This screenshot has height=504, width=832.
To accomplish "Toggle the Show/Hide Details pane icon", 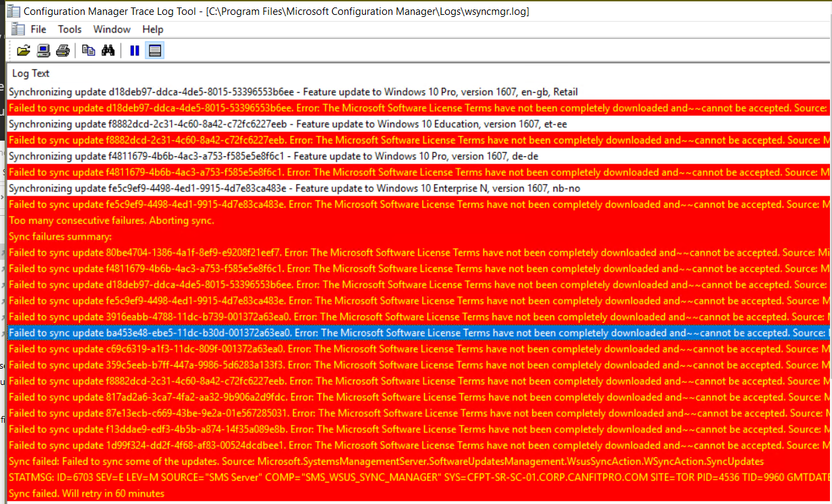I will pos(154,50).
